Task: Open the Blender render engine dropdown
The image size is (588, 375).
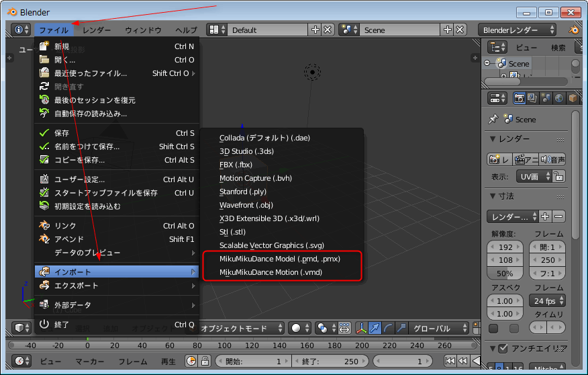Action: [517, 30]
